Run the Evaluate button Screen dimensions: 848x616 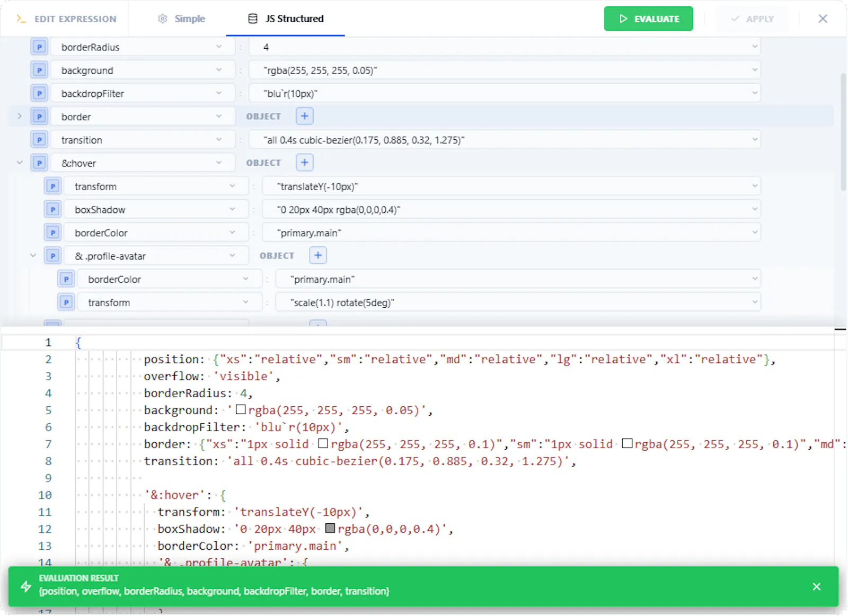648,19
